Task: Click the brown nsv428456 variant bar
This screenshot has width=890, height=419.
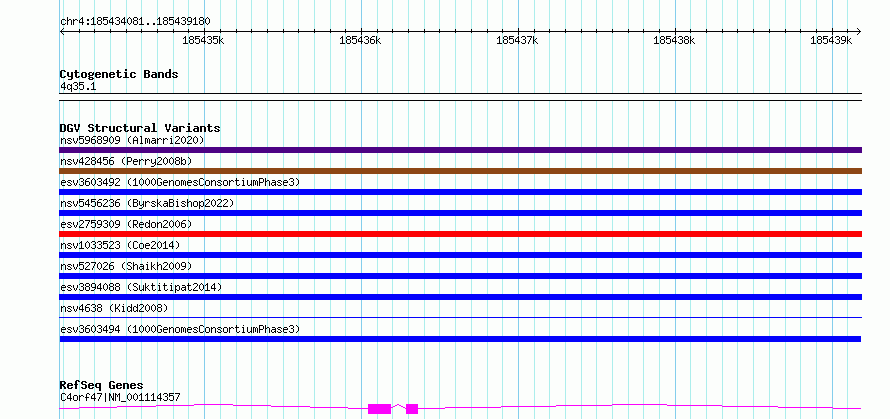Action: pos(460,171)
